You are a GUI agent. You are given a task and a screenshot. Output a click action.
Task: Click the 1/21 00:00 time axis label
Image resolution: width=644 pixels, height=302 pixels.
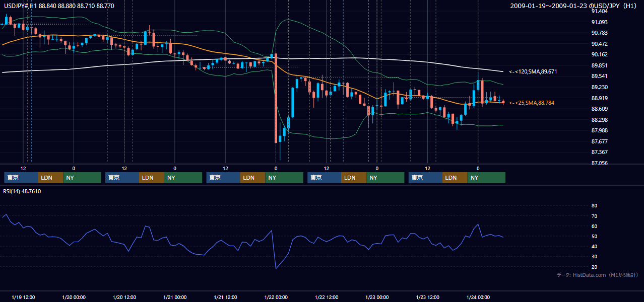[175, 297]
